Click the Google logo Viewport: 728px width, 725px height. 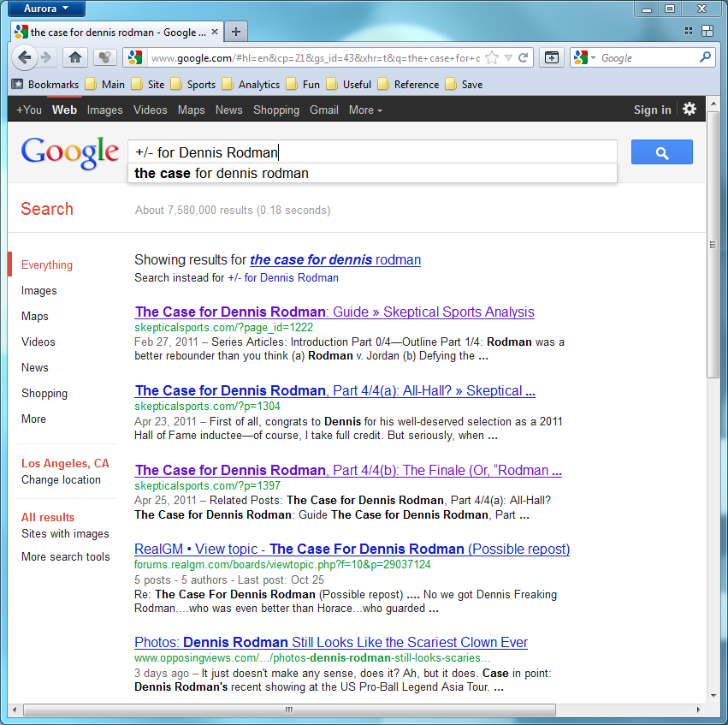click(x=69, y=152)
